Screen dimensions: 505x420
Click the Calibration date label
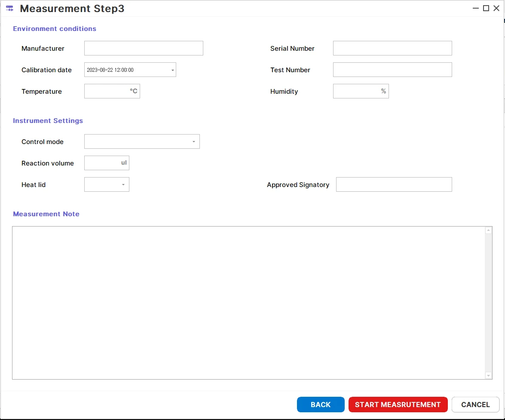(47, 70)
